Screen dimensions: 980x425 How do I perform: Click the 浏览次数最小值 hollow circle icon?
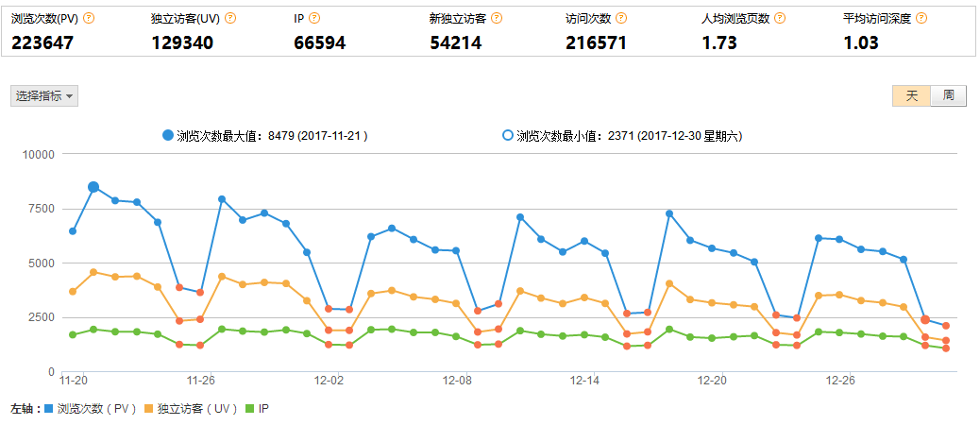coord(508,136)
